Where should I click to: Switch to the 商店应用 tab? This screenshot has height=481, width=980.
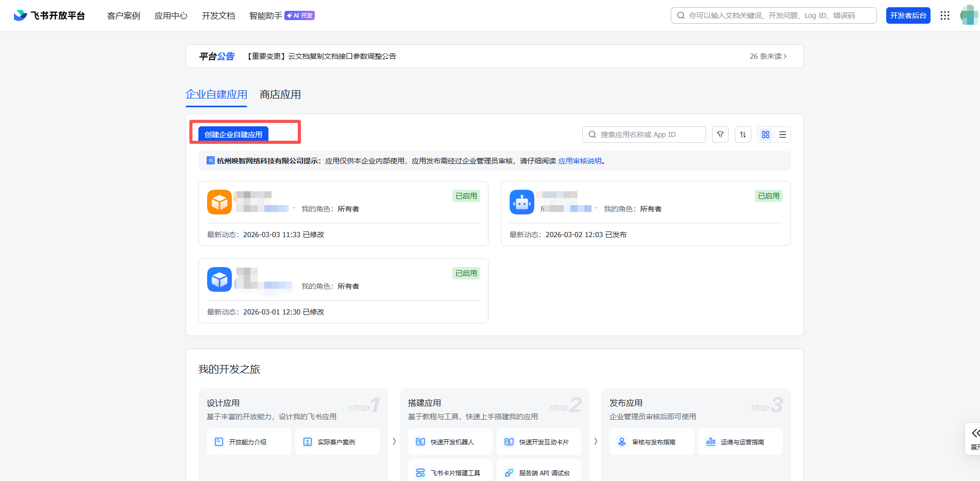pyautogui.click(x=280, y=95)
